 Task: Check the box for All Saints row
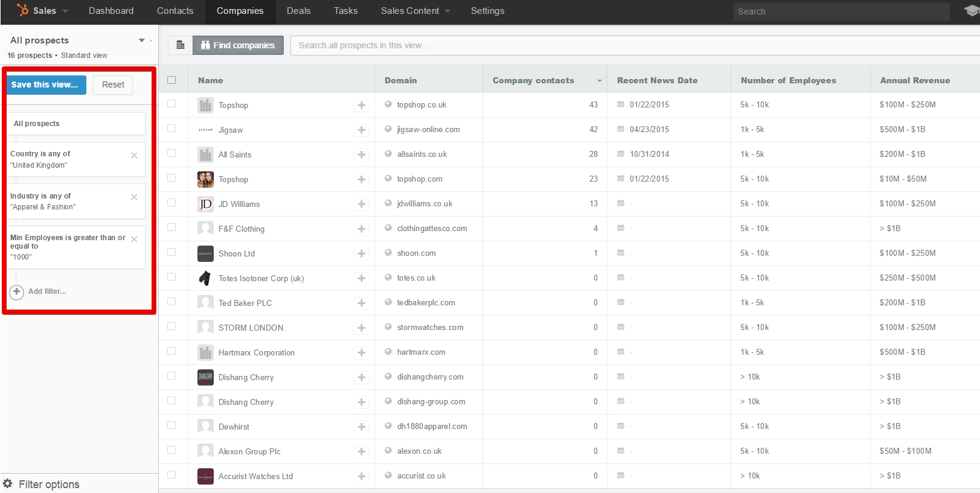[x=171, y=153]
